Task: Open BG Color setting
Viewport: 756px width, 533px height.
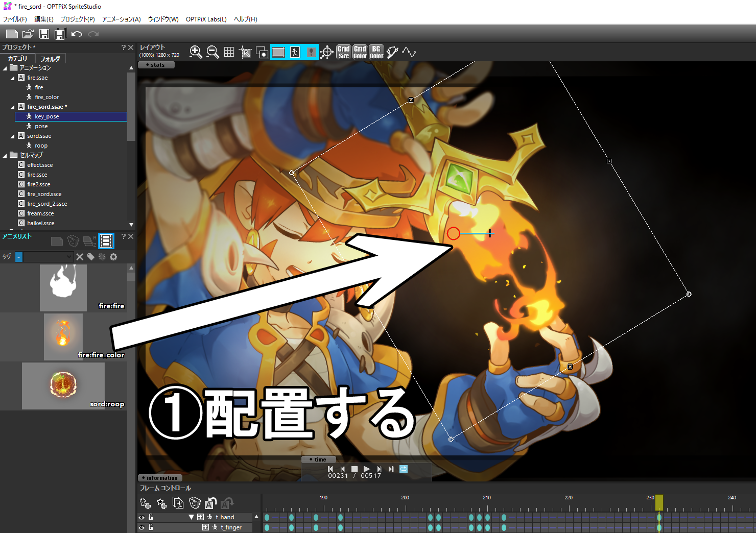Action: click(376, 52)
